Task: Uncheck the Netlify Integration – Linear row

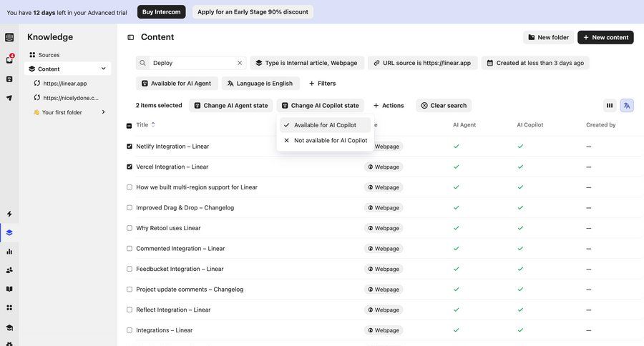Action: [130, 146]
